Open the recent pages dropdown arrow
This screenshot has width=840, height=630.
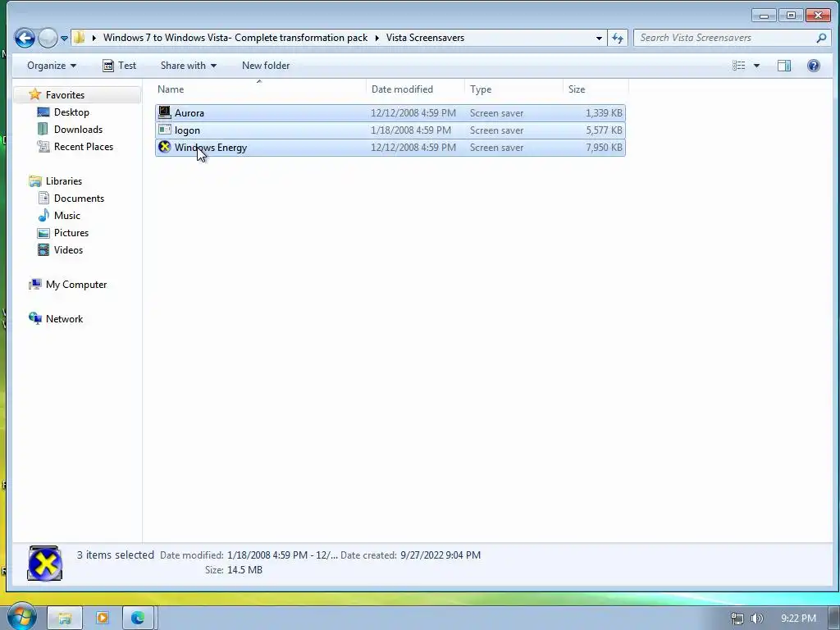click(x=64, y=38)
